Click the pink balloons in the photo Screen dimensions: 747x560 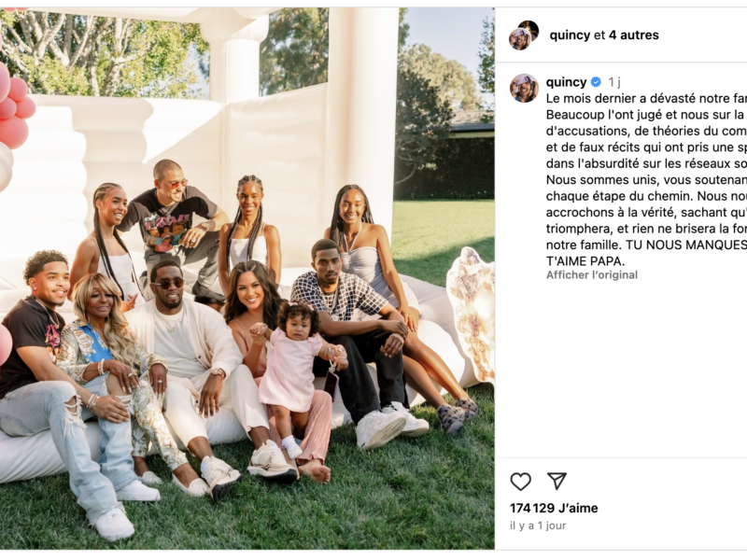coord(15,107)
